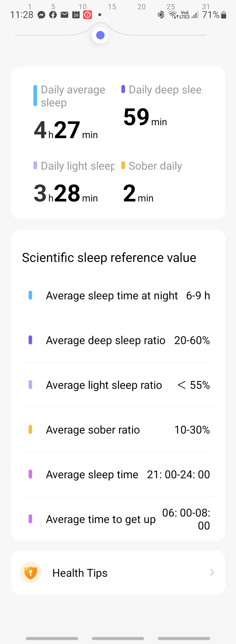Open the Health Tips shield icon

[31, 573]
